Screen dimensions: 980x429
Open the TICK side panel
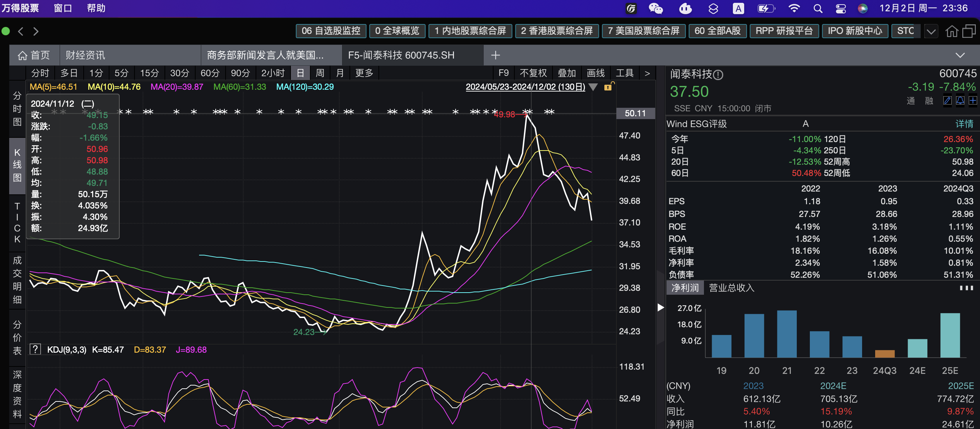click(x=17, y=223)
